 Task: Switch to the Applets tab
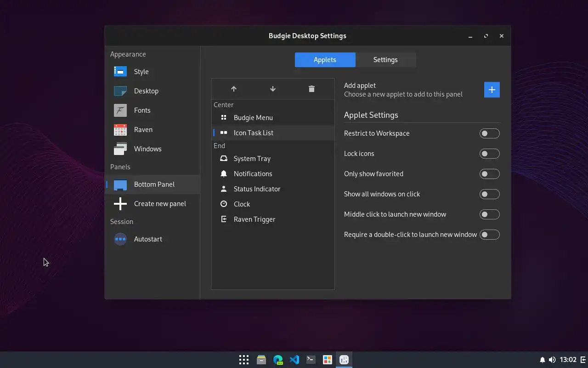[325, 60]
